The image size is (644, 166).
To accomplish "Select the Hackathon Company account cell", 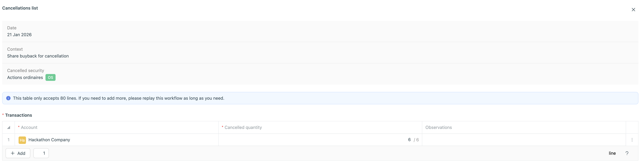I will coord(49,140).
